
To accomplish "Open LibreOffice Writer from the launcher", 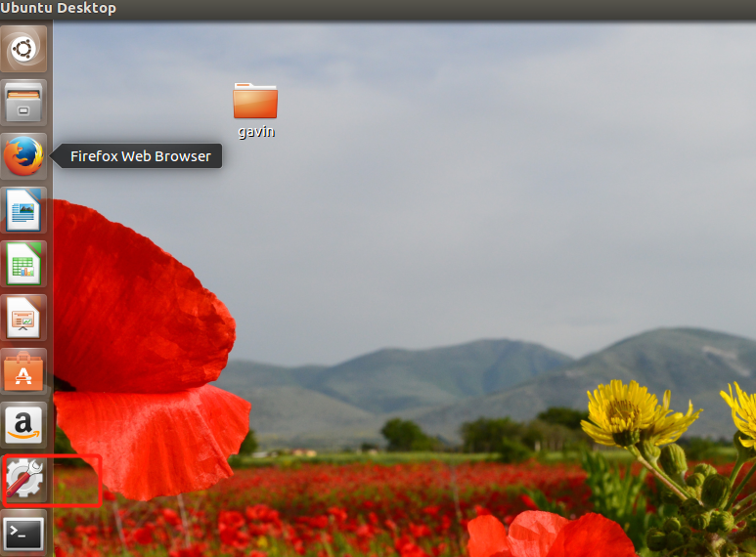I will (x=23, y=210).
